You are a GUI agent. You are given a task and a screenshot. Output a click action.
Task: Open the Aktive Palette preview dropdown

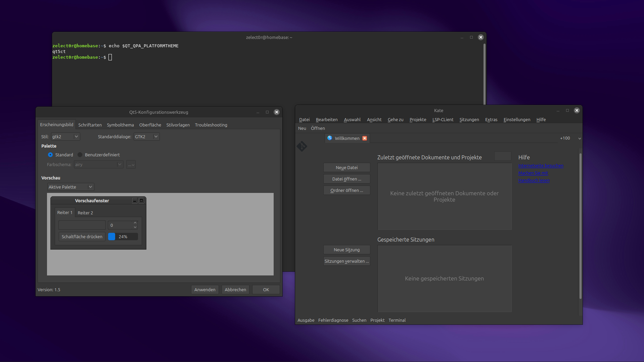71,187
